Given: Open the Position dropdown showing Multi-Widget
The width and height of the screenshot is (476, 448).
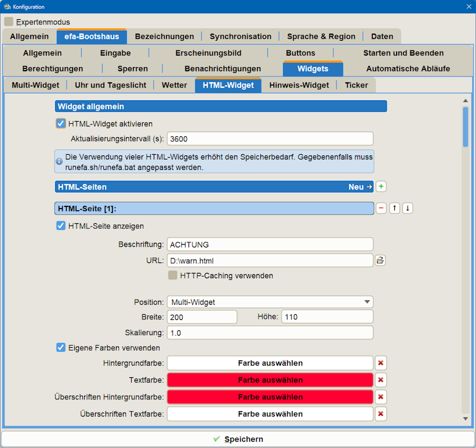Looking at the screenshot, I should point(270,302).
